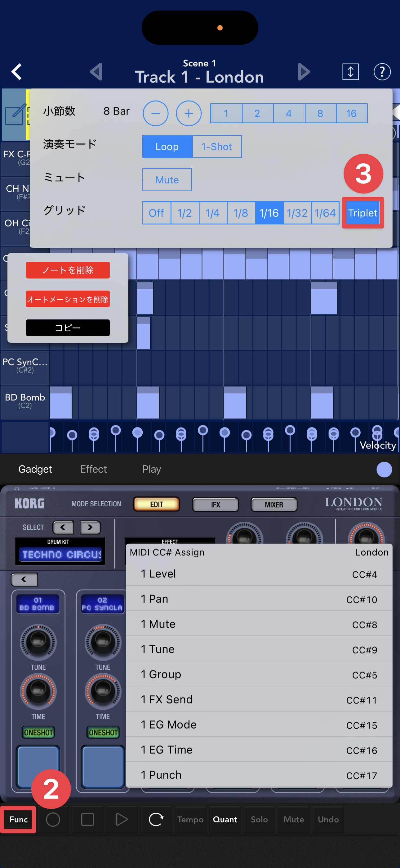
Task: Go to next track arrow
Action: tap(304, 72)
